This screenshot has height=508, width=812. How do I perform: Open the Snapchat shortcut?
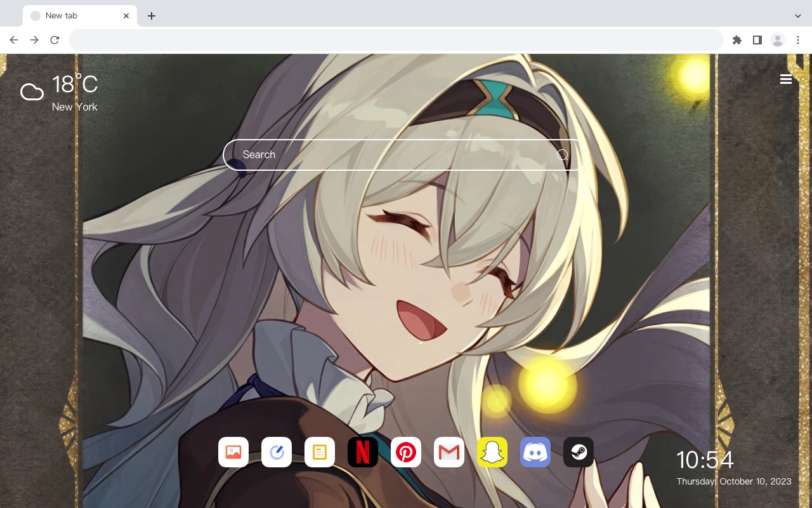492,452
